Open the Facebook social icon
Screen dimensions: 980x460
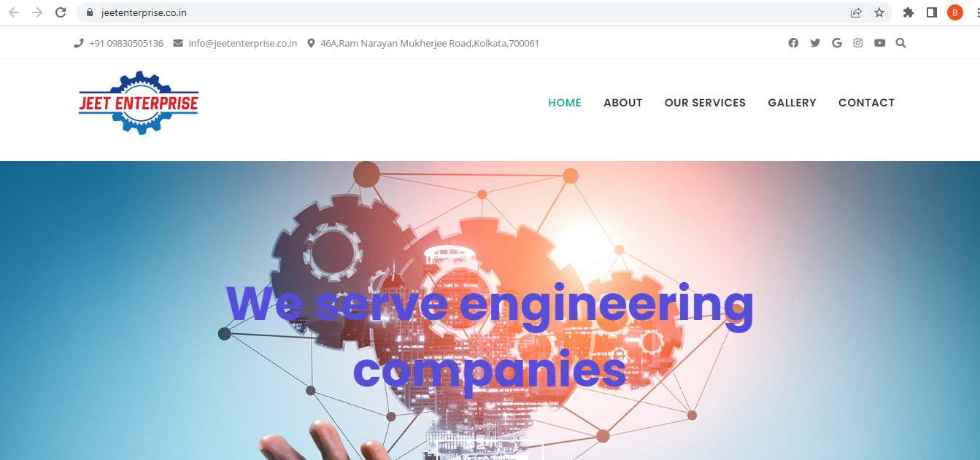[793, 43]
